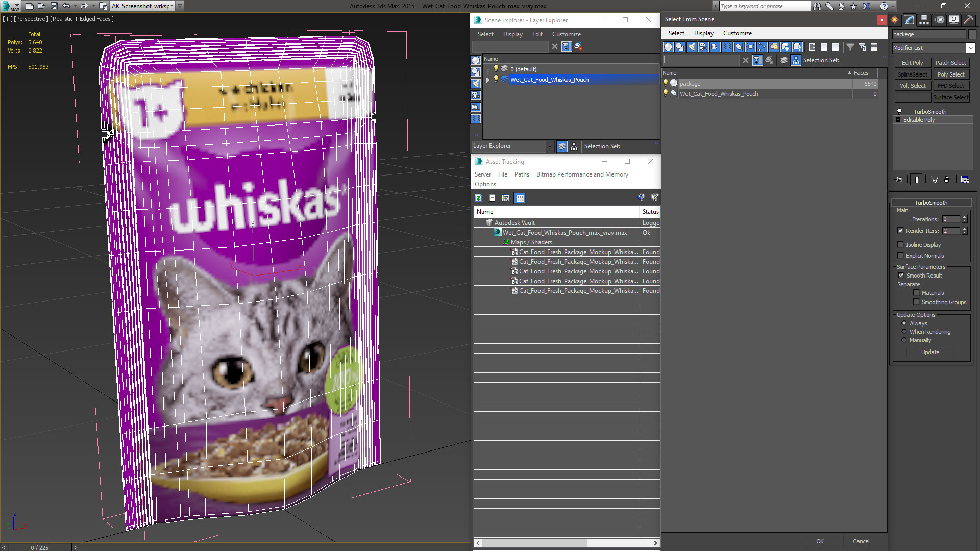Toggle visibility bulb of packege object
The height and width of the screenshot is (551, 980).
coord(666,83)
